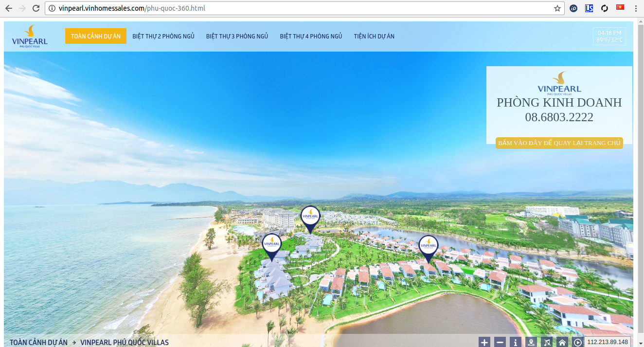Open the info panel icon
The height and width of the screenshot is (347, 644).
(515, 342)
